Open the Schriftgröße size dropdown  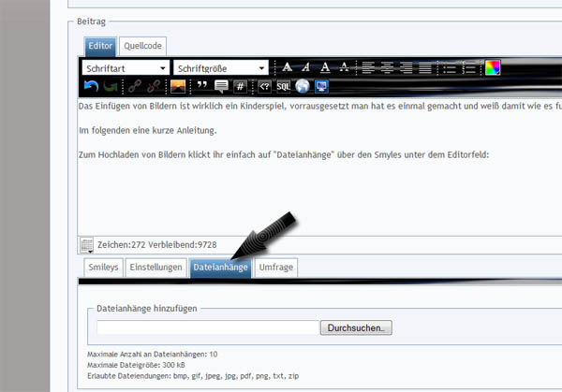pos(221,68)
